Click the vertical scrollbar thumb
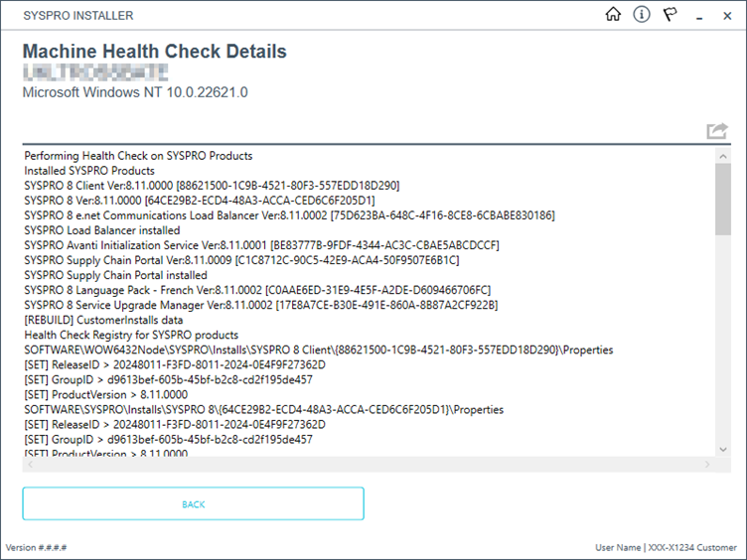The height and width of the screenshot is (560, 747). click(x=722, y=199)
